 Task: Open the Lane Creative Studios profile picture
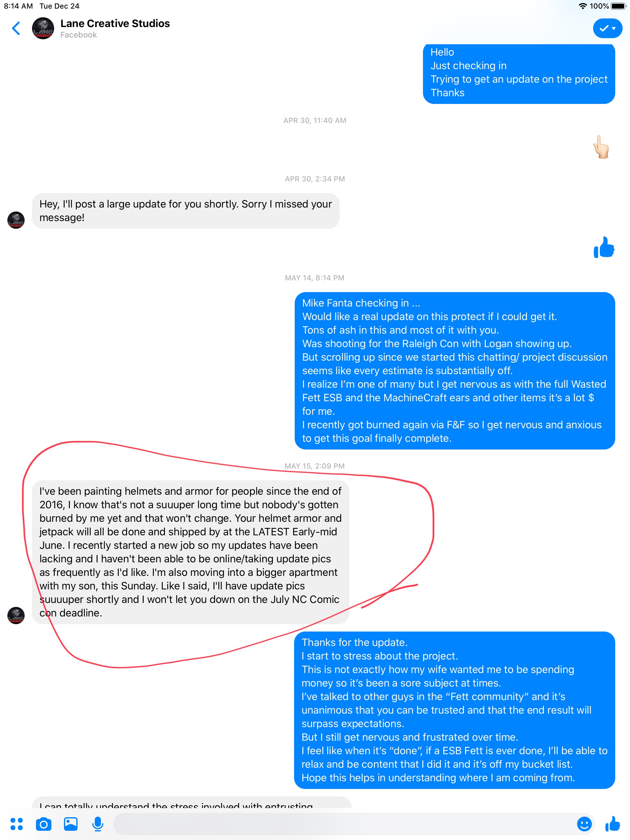click(43, 28)
